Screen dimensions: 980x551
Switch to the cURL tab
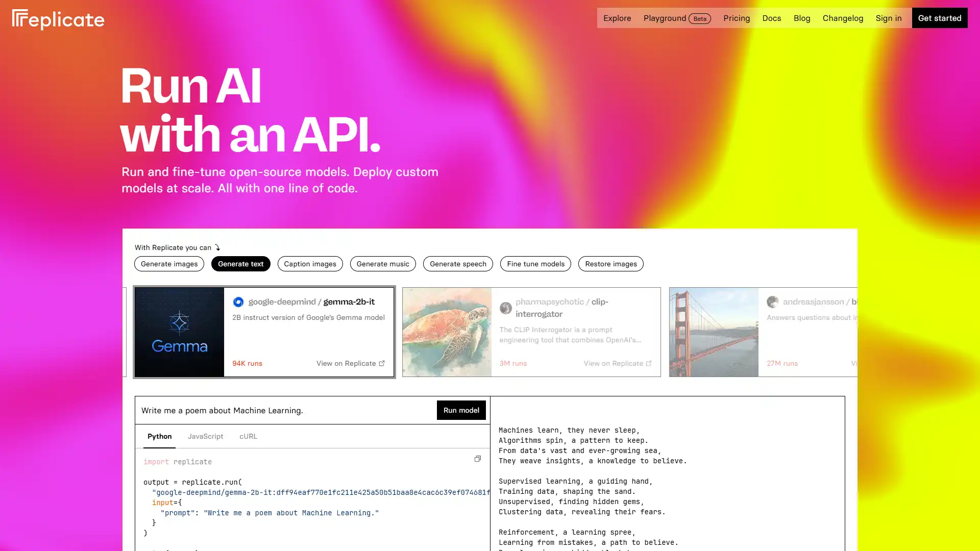coord(249,437)
